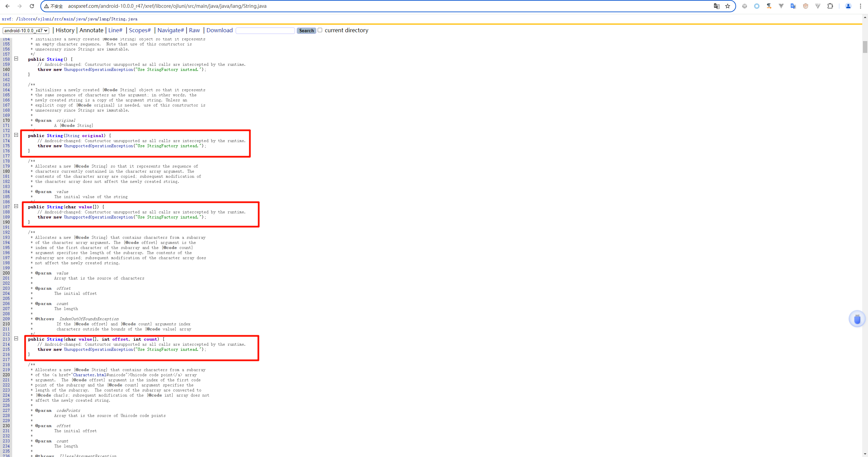868x457 pixels.
Task: Open the Google Translate extension icon
Action: (793, 6)
